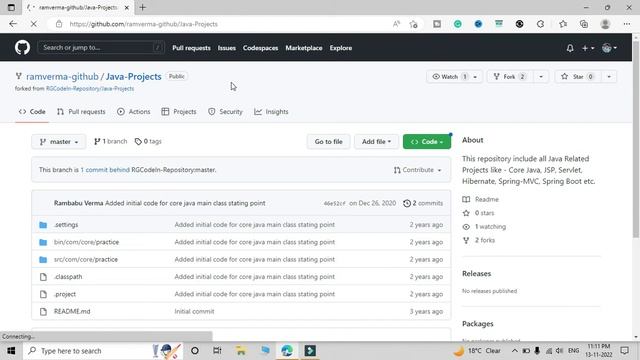
Task: Open Issues in top navigation
Action: click(x=227, y=48)
